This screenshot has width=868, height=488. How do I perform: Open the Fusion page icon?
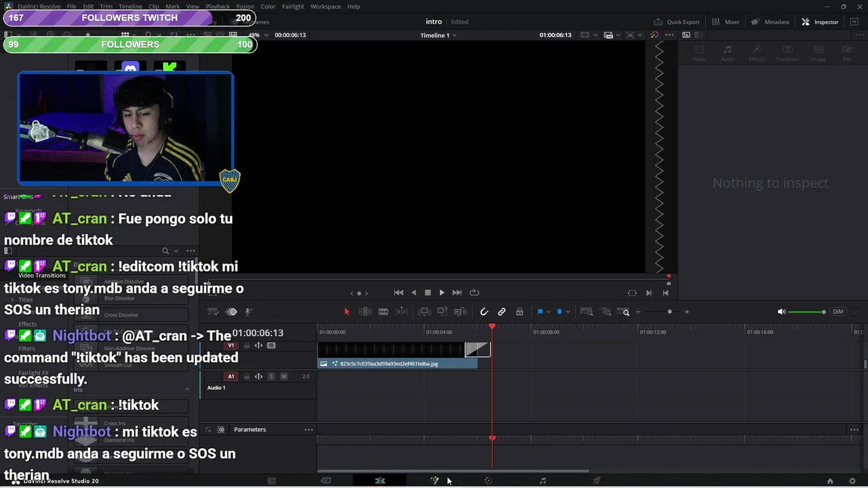(434, 481)
